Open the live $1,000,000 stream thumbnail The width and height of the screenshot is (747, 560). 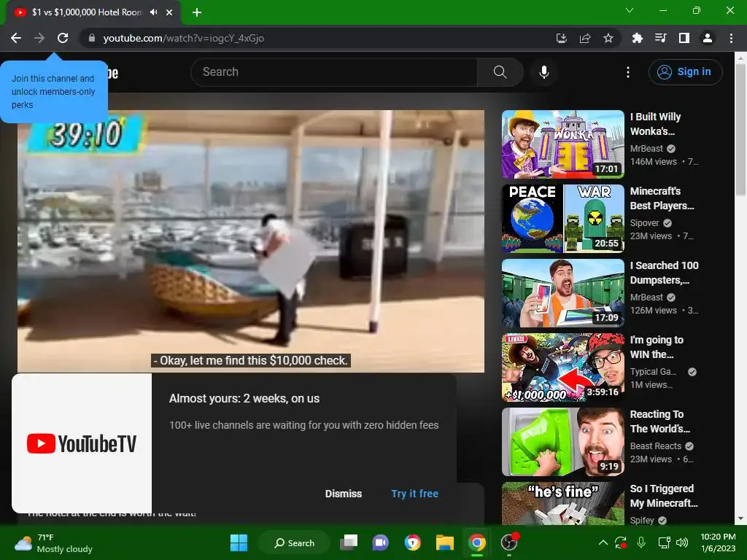pos(562,367)
